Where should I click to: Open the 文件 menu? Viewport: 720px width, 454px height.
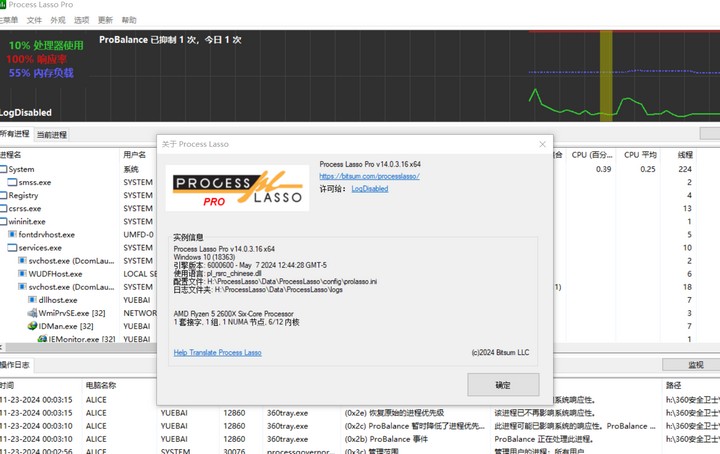(x=34, y=20)
